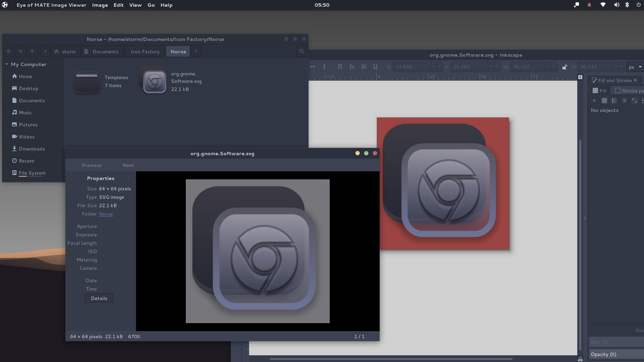Image resolution: width=644 pixels, height=362 pixels.
Task: Open the Bluetooth indicator
Action: (627, 5)
